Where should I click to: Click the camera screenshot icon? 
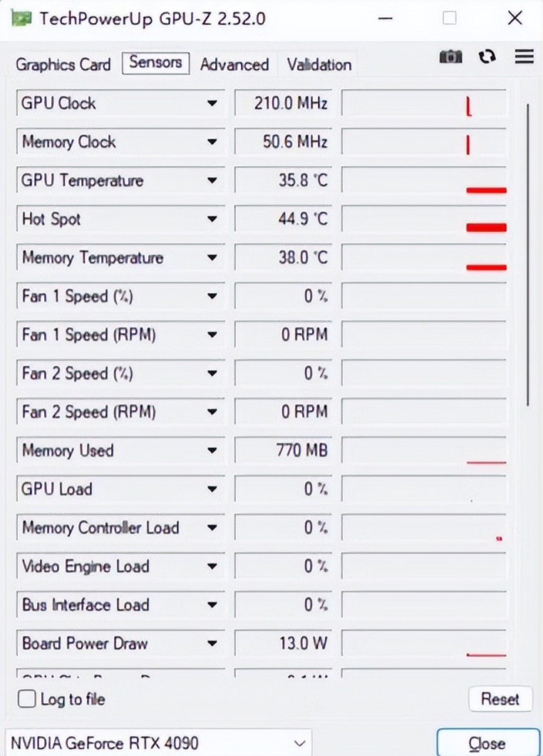point(450,56)
